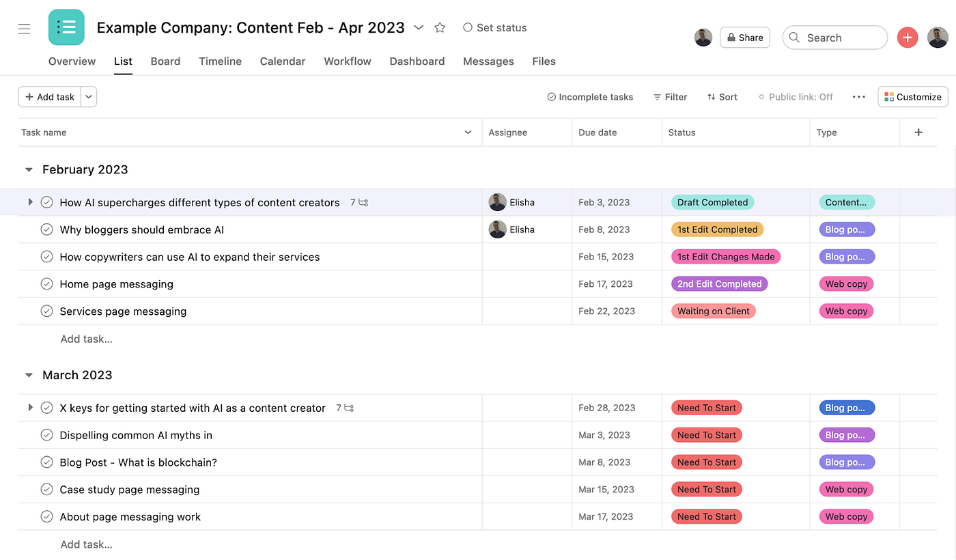Viewport: 956px width, 560px height.
Task: Click the Share button
Action: [744, 38]
